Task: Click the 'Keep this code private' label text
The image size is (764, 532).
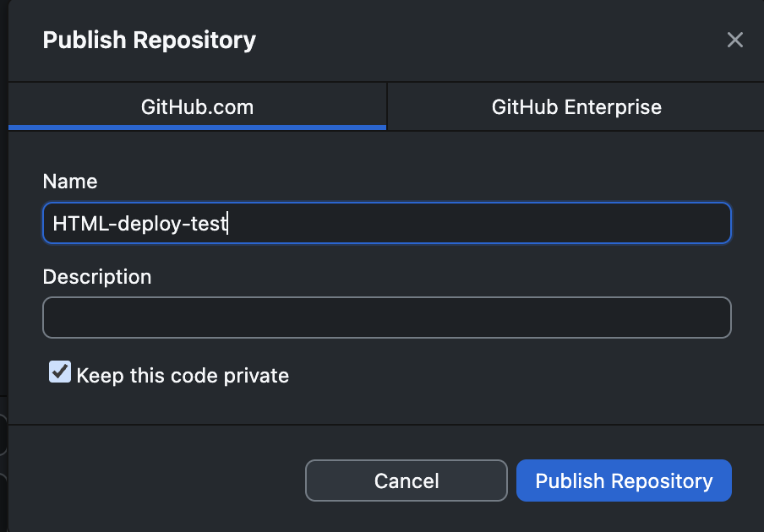Action: (183, 376)
